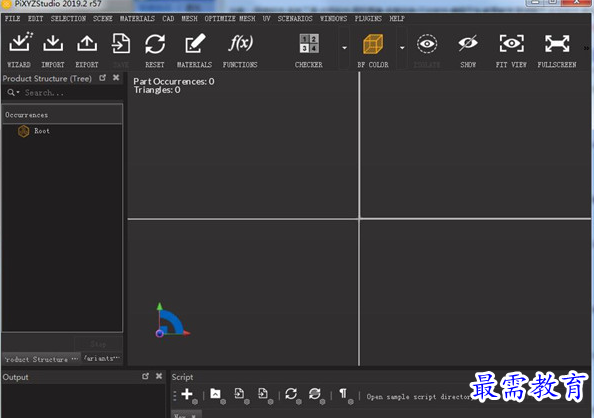Screen dimensions: 594x418
Task: Open the CAD menu
Action: (x=168, y=19)
